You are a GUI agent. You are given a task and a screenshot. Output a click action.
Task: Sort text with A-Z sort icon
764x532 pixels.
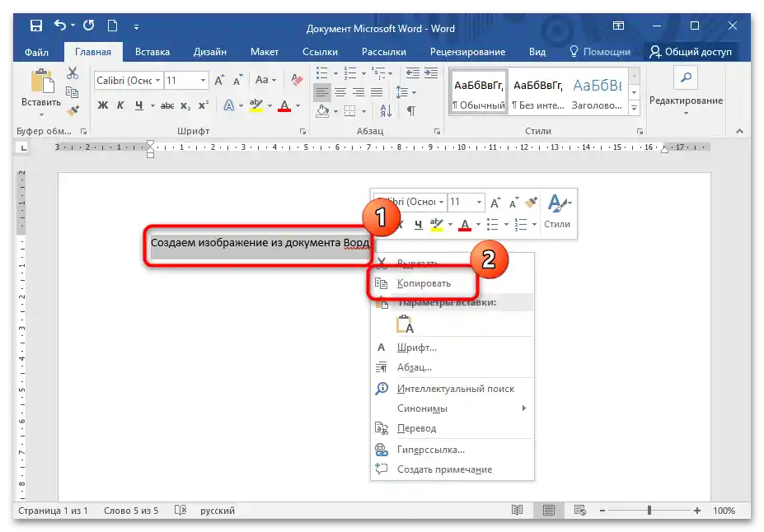[x=386, y=111]
